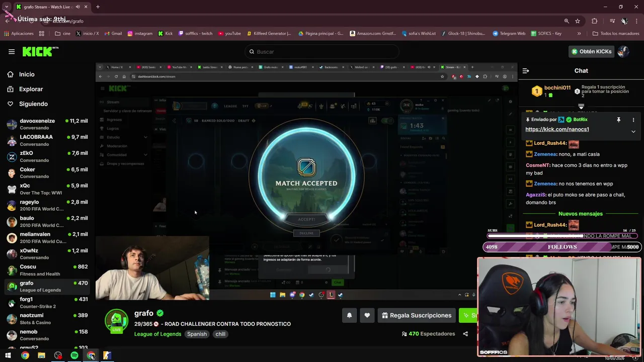
Task: Click bochini011 on the gift leaderboard
Action: click(x=557, y=88)
